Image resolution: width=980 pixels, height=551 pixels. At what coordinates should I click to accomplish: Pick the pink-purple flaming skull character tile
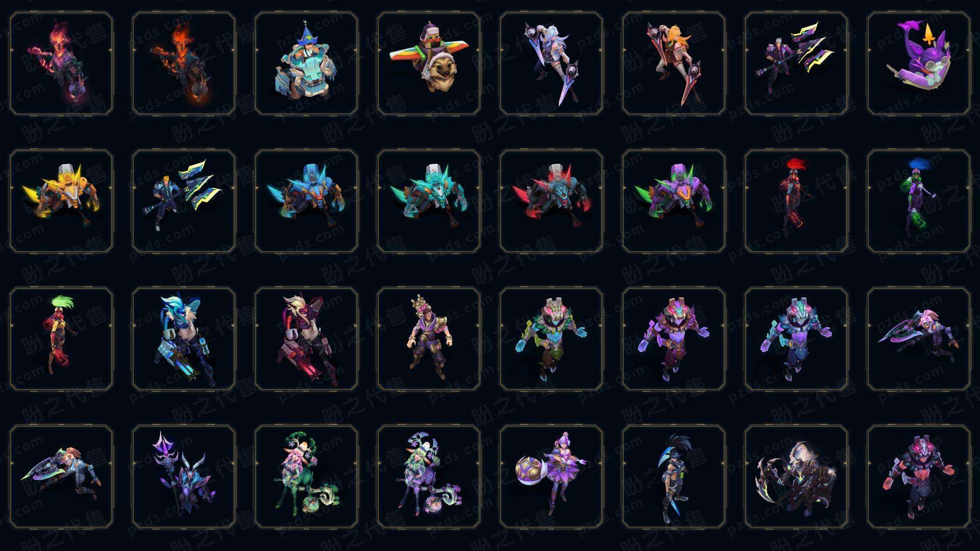(x=61, y=63)
